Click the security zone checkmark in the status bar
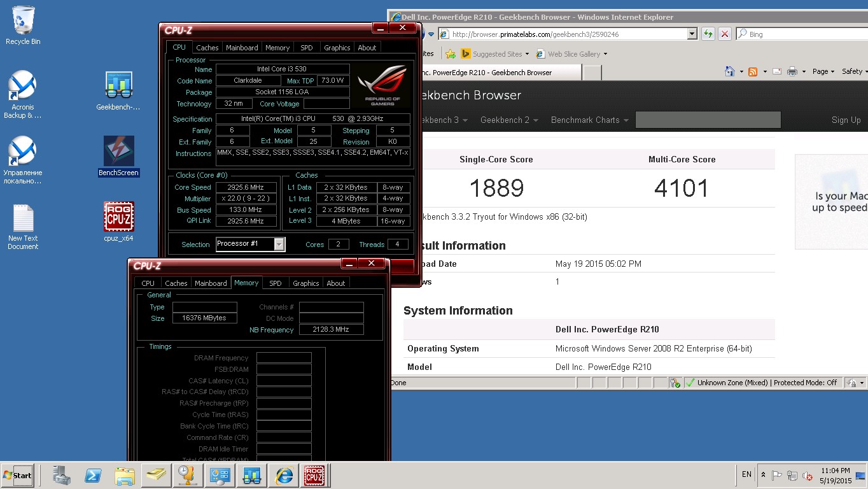868x489 pixels. point(690,383)
